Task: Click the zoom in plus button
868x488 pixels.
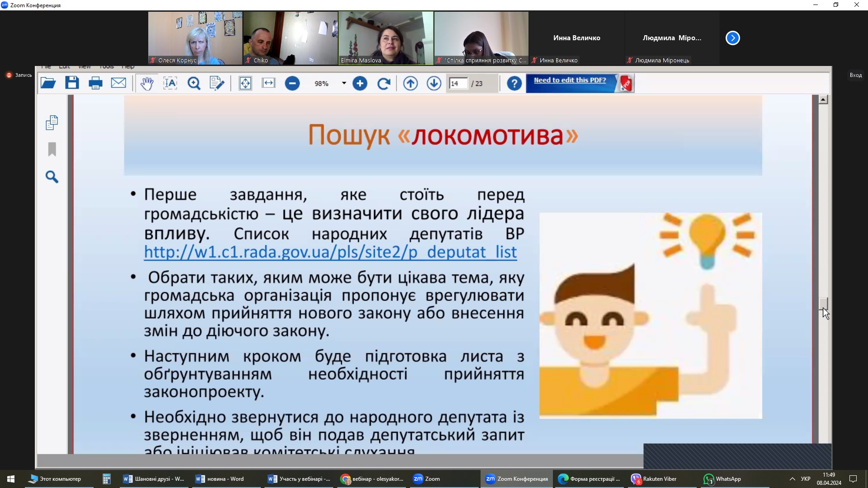Action: click(x=360, y=84)
